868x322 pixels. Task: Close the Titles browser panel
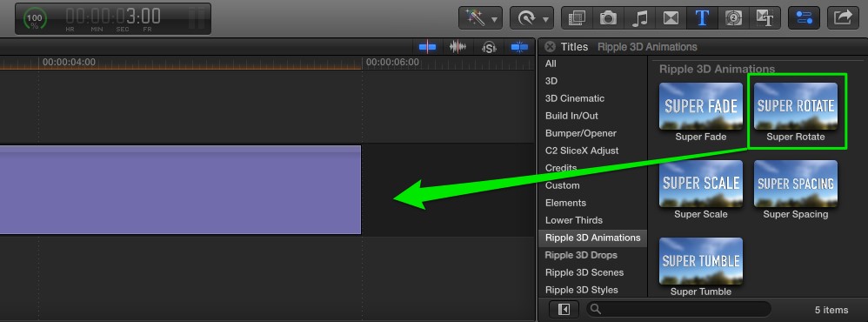pos(550,46)
